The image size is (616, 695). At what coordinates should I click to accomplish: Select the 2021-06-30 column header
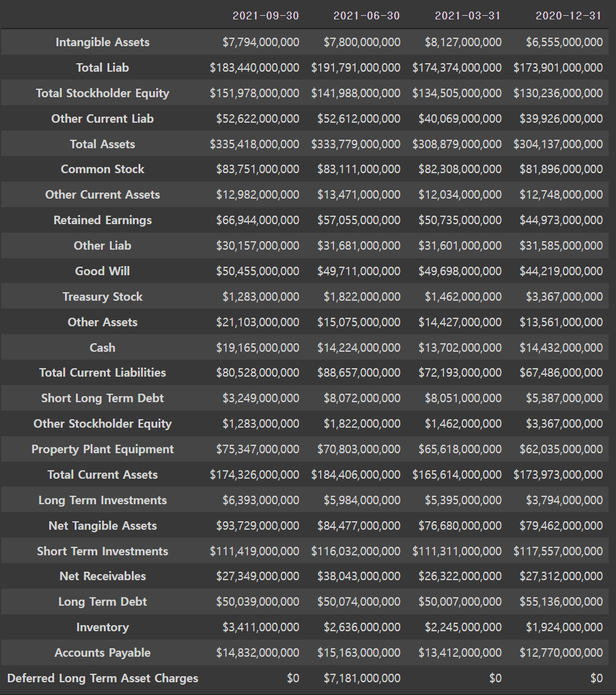[366, 16]
